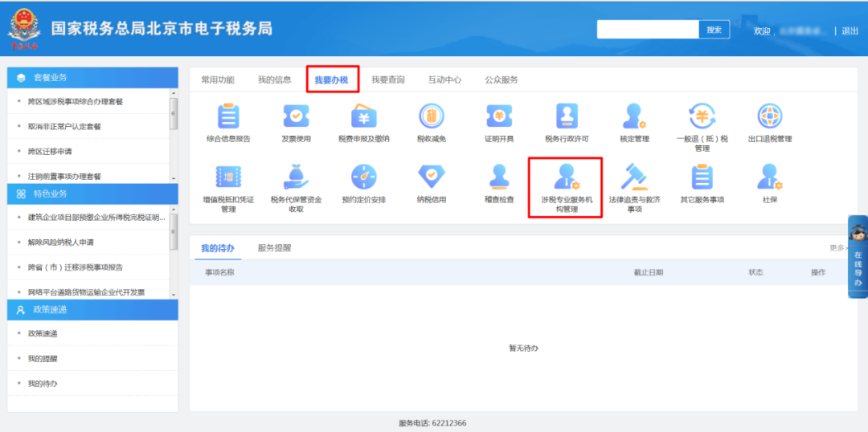
Task: Open 税务代保管资金收取 icon
Action: 296,177
